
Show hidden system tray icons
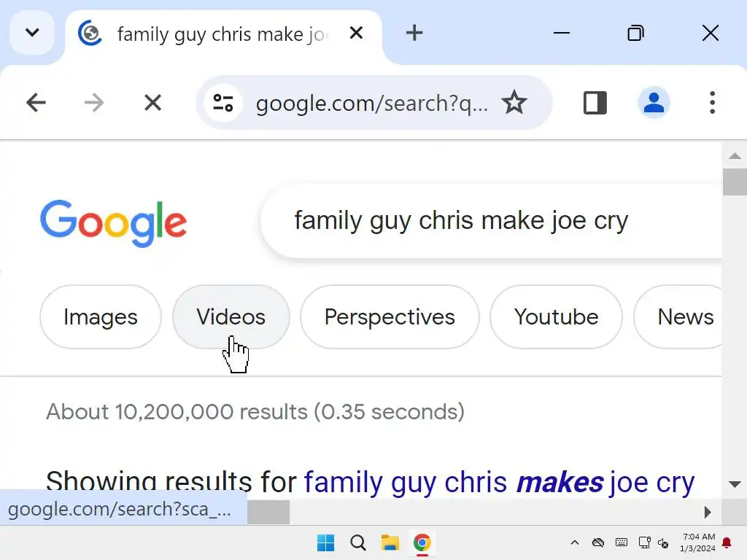click(x=574, y=542)
